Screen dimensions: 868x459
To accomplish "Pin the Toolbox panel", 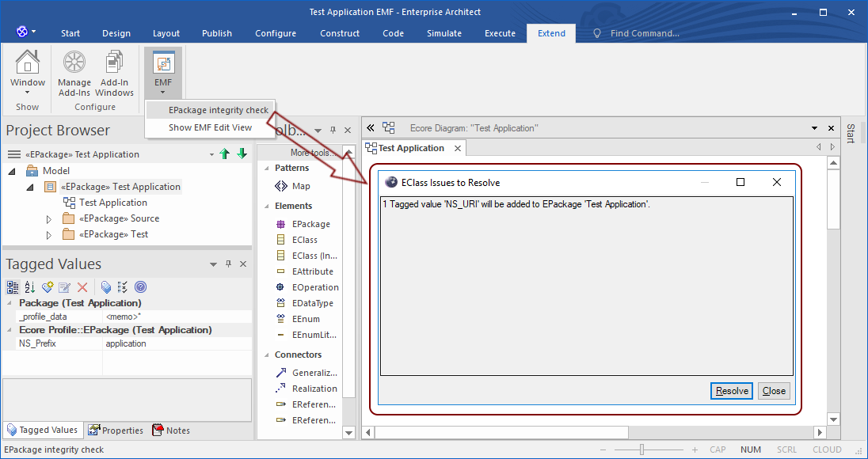I will click(x=333, y=131).
